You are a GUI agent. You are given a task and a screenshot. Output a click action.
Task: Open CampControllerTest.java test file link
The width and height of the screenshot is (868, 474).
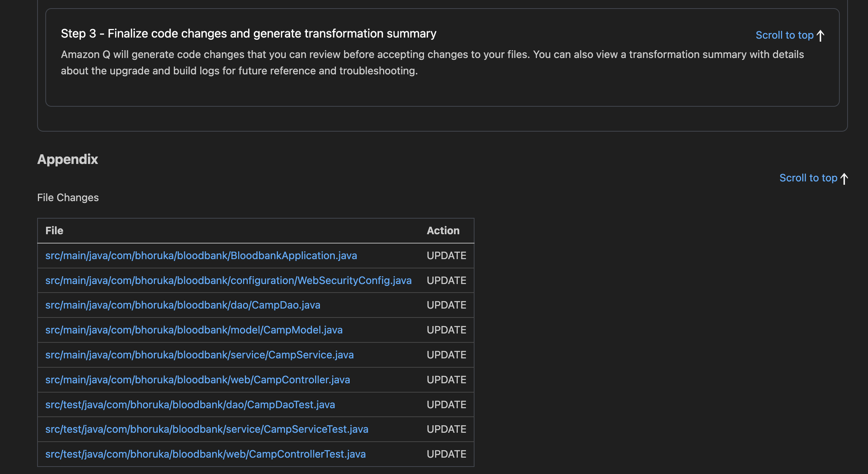coord(205,454)
